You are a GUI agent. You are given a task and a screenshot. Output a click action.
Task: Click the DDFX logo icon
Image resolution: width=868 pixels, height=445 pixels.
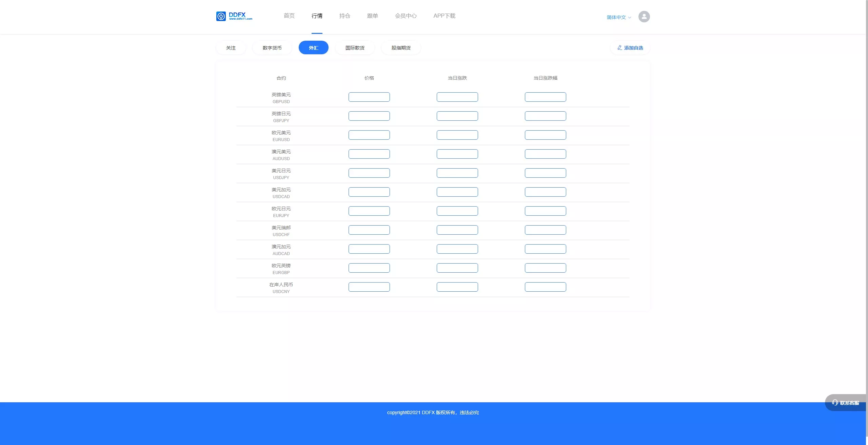coord(221,16)
